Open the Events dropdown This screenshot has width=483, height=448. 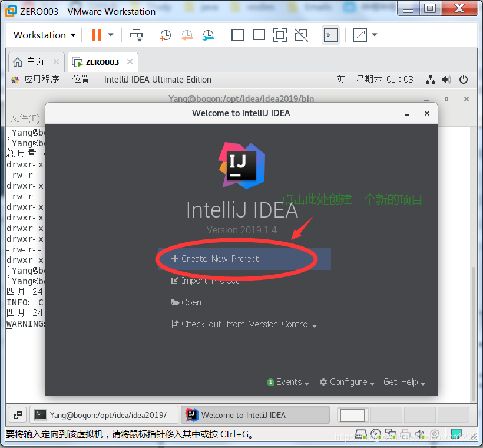tap(288, 382)
